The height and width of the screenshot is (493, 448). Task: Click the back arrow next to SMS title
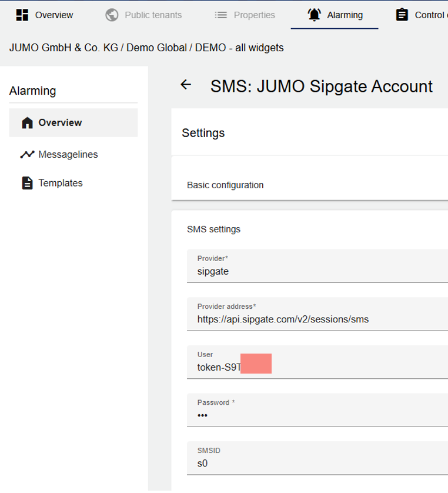point(186,85)
